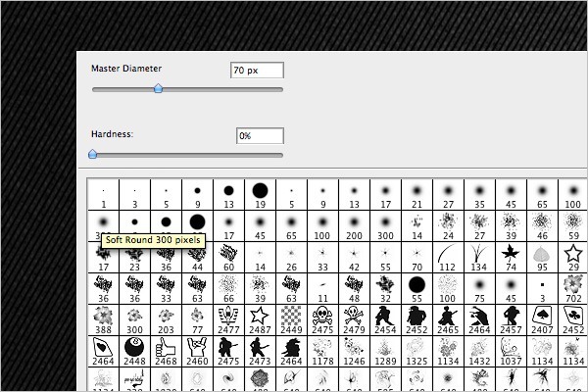Choose the soft round 35 brush
The height and width of the screenshot is (392, 588).
coord(479,195)
